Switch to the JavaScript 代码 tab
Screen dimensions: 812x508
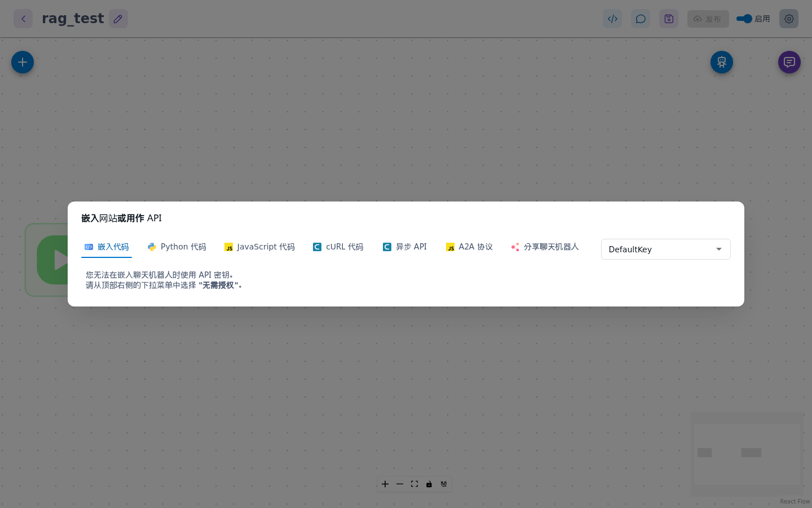[x=259, y=247]
